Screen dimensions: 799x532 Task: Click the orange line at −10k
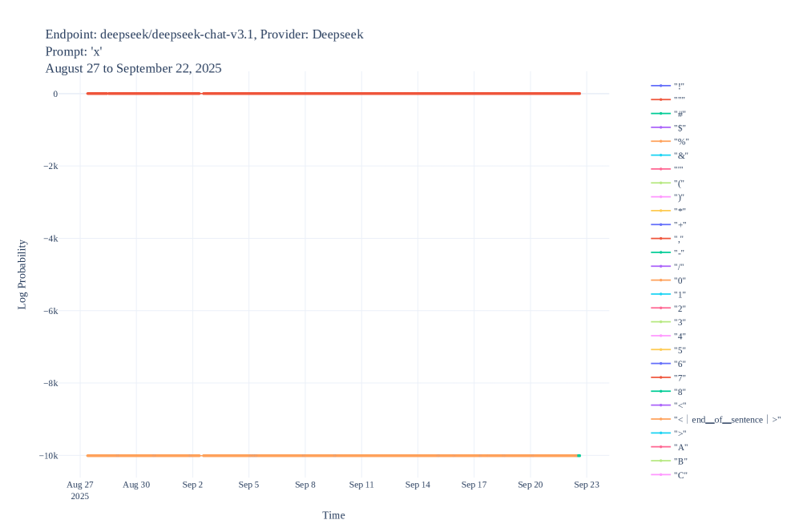361,455
